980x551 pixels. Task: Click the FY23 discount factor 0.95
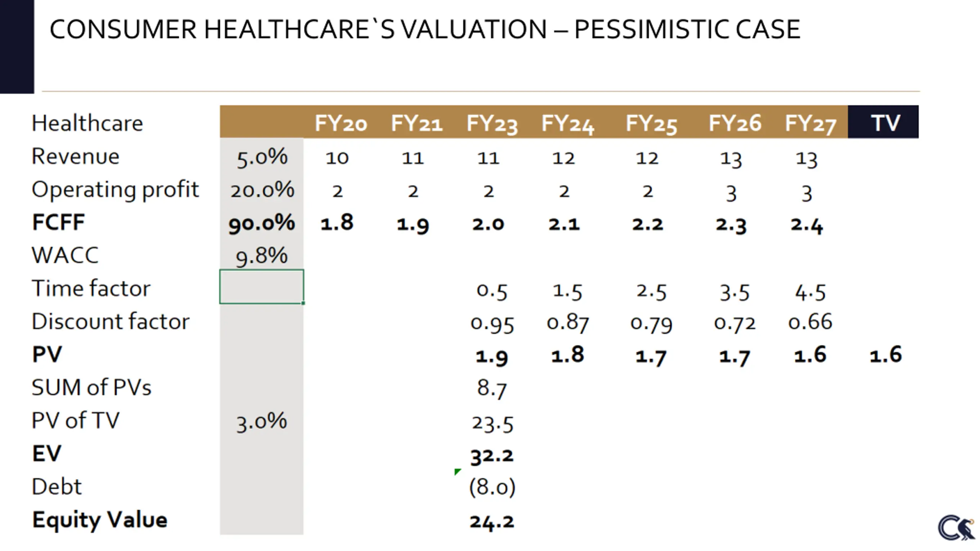tap(492, 323)
